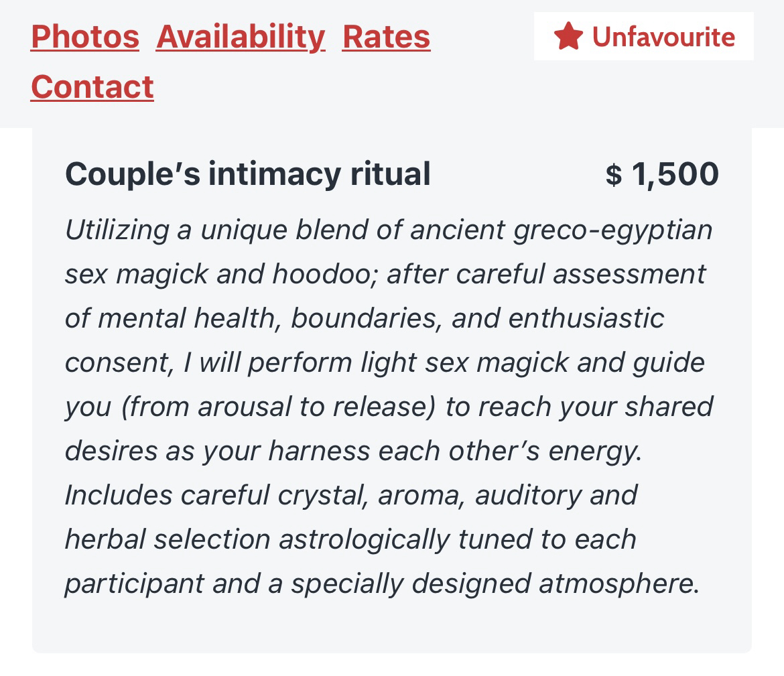784x676 pixels.
Task: Click the word "consent," in the description
Action: pos(119,362)
